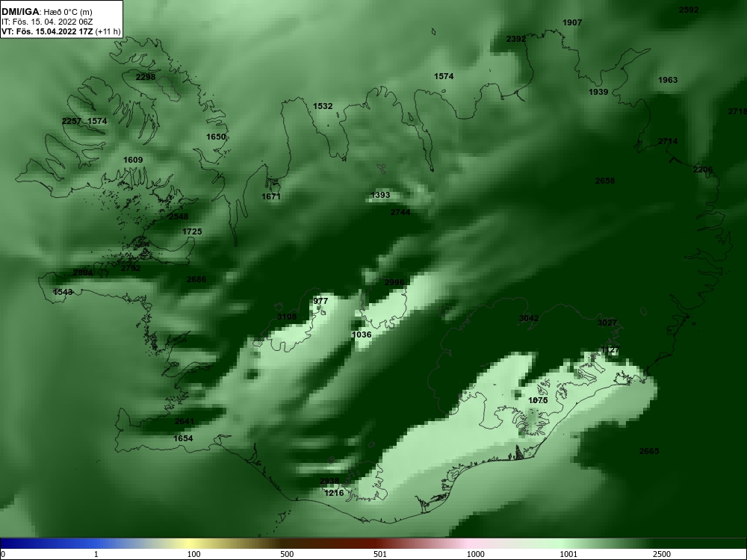Click the 1036 value label
Screen dimensions: 747x560
(361, 335)
